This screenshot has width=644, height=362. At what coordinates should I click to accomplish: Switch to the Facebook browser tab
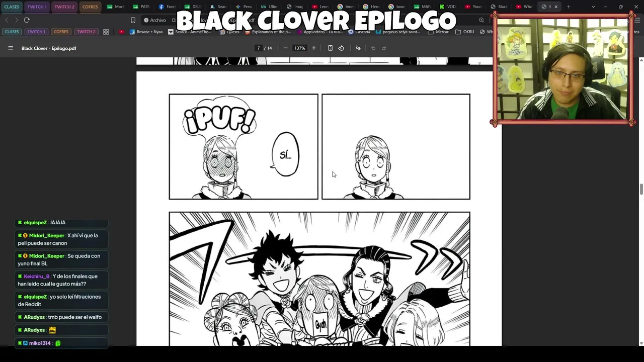tap(167, 7)
